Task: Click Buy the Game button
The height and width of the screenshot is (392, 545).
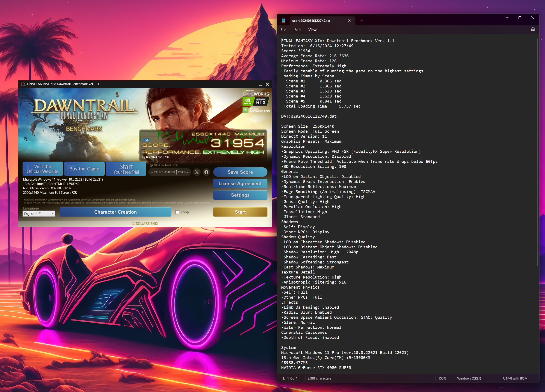Action: point(84,169)
